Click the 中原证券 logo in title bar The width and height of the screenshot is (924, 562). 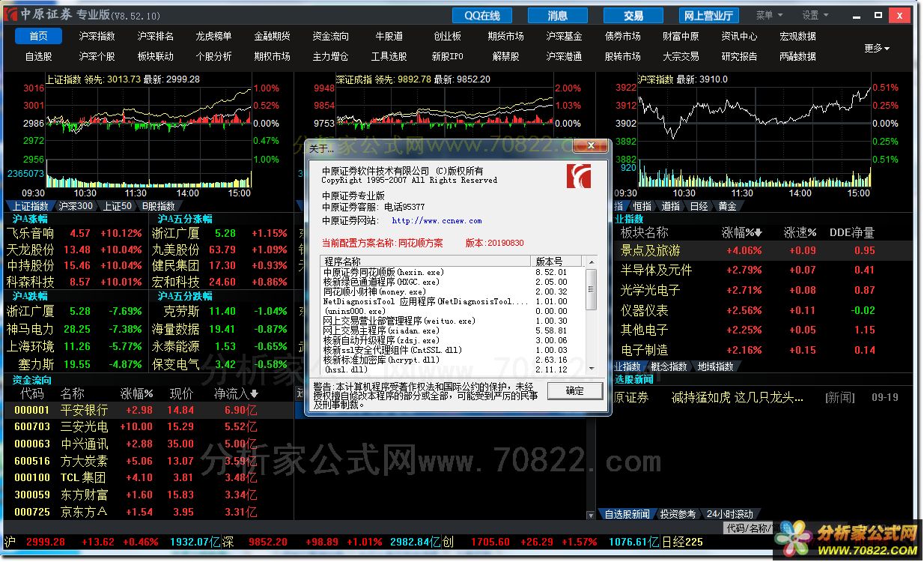click(x=11, y=14)
